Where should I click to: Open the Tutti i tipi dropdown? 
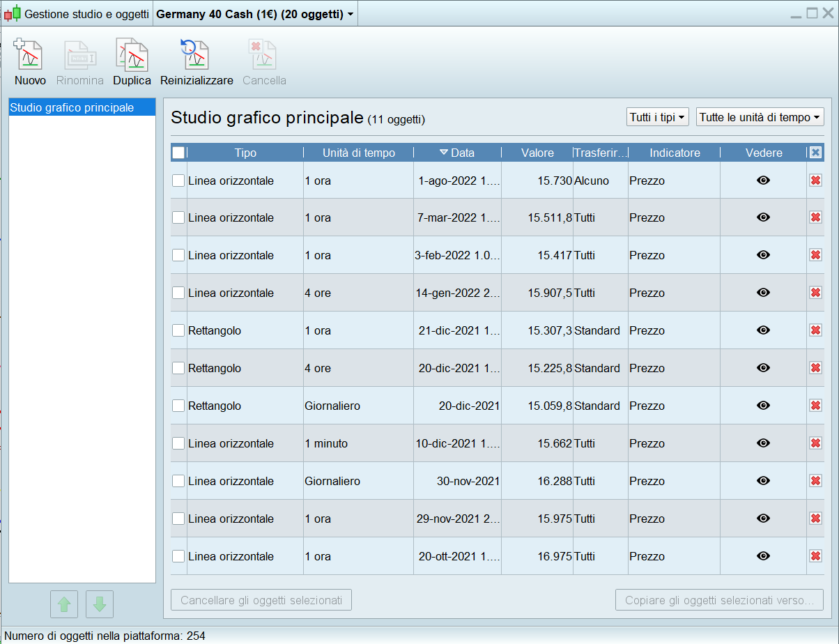[x=658, y=117]
